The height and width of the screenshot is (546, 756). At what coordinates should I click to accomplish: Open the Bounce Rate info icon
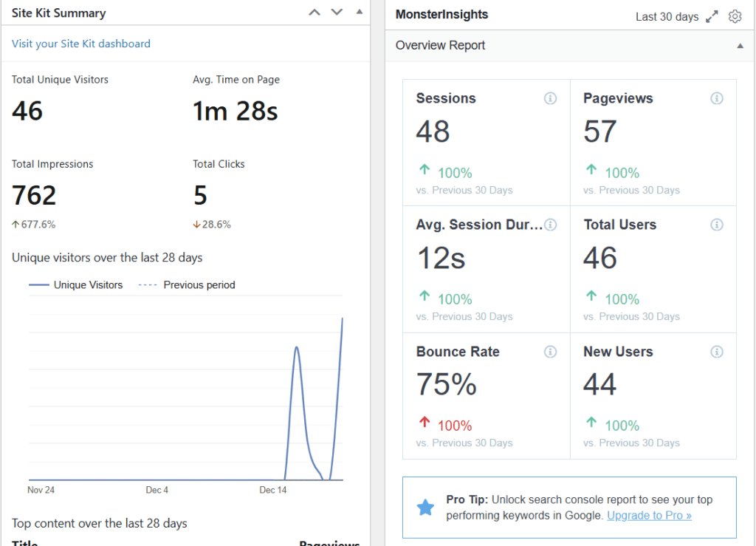550,352
